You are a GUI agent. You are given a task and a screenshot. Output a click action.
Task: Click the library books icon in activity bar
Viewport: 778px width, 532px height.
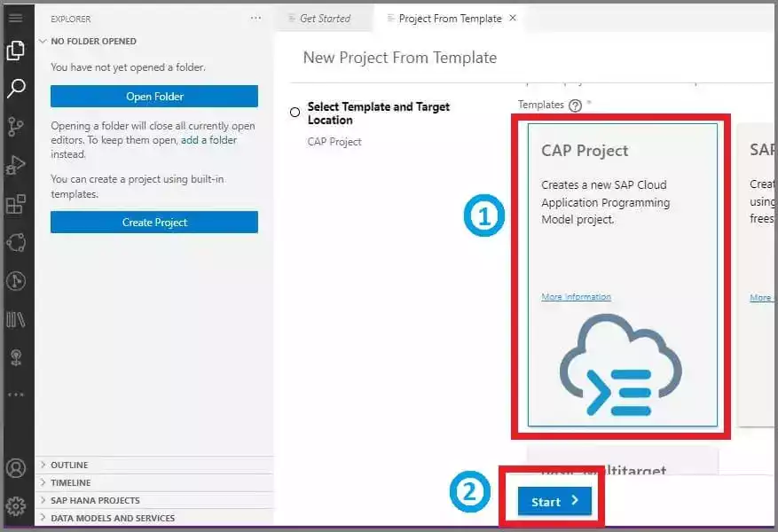click(16, 320)
